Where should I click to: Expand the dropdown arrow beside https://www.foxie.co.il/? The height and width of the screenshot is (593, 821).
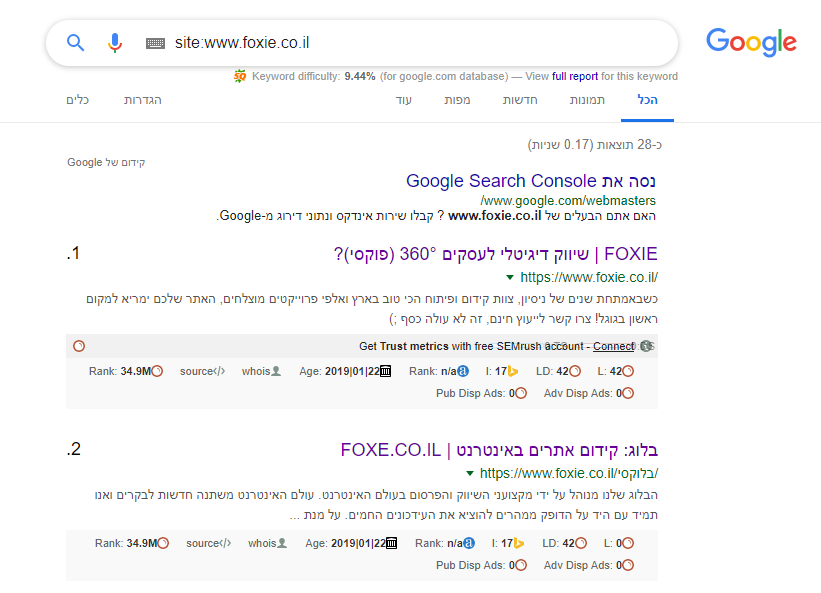tap(510, 277)
